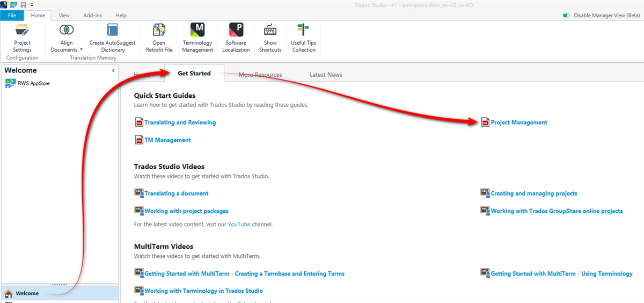Open the TM Management guide link
Screen dimensions: 644x303
[x=167, y=140]
